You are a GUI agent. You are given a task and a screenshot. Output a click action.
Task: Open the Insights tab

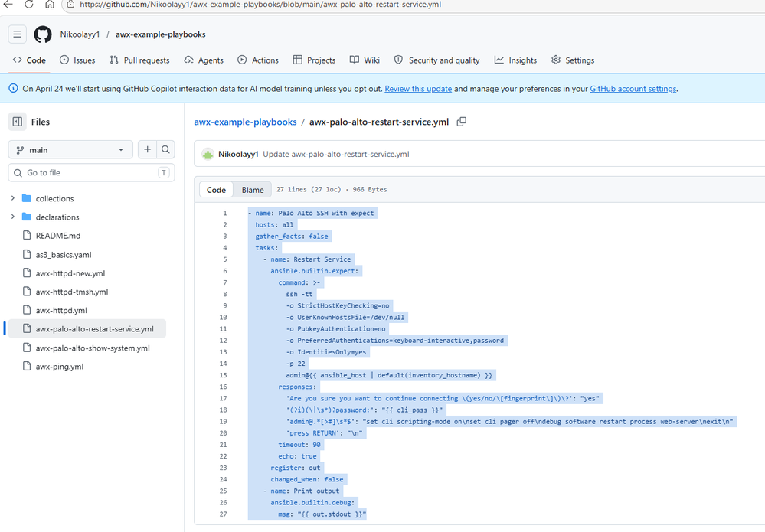coord(515,60)
